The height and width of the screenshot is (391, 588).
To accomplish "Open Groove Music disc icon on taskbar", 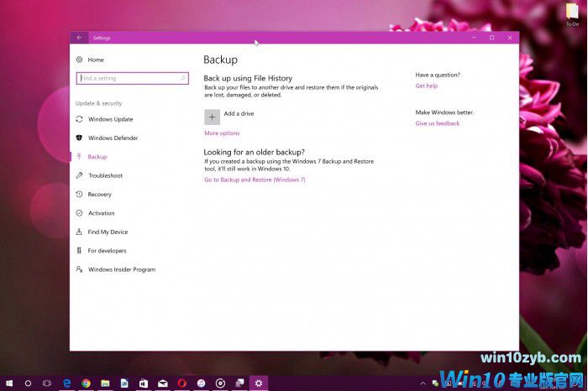I will click(220, 383).
